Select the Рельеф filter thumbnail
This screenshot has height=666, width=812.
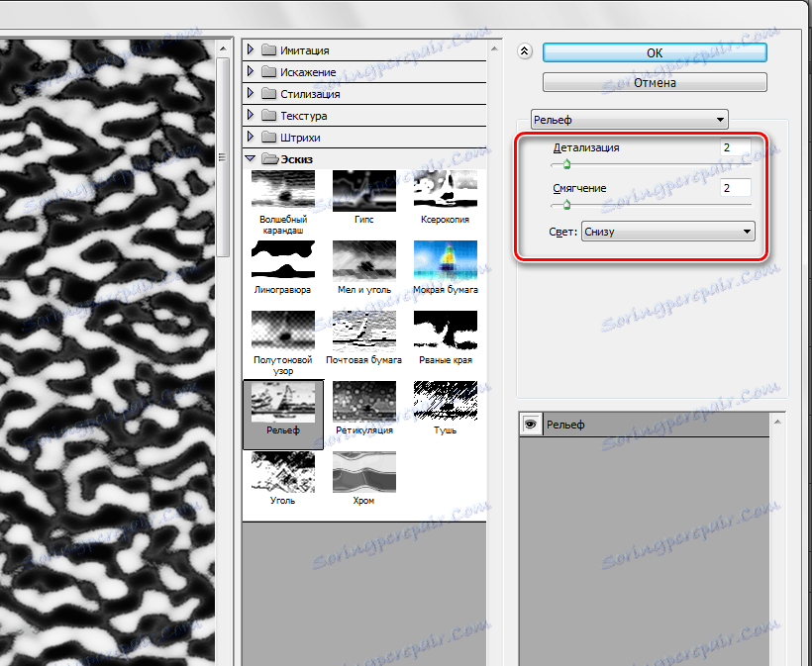(x=283, y=402)
